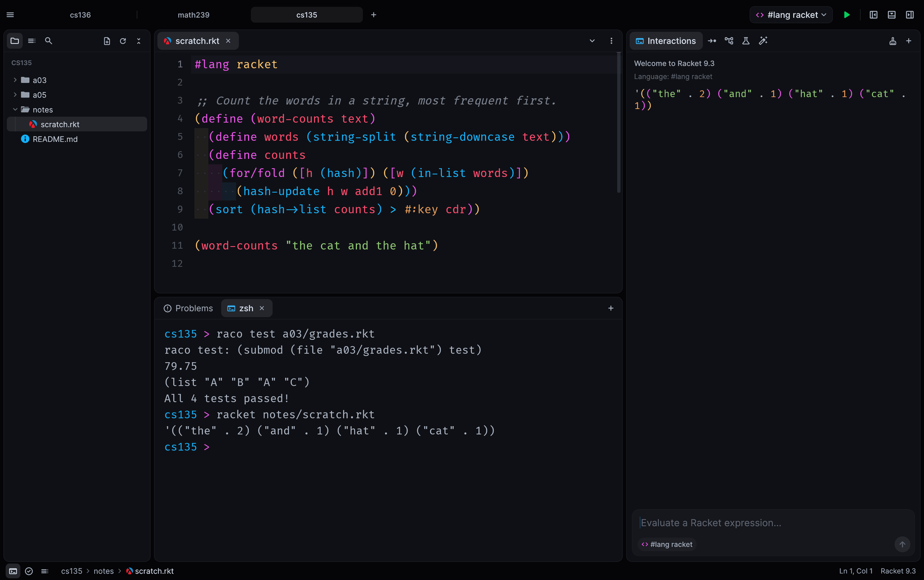Add a new terminal with the plus
924x580 pixels.
pos(611,308)
